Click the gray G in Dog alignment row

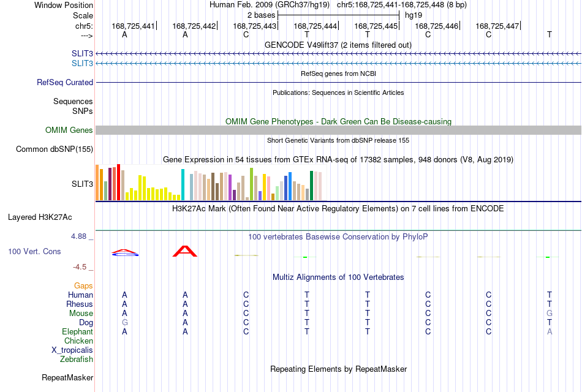[125, 323]
